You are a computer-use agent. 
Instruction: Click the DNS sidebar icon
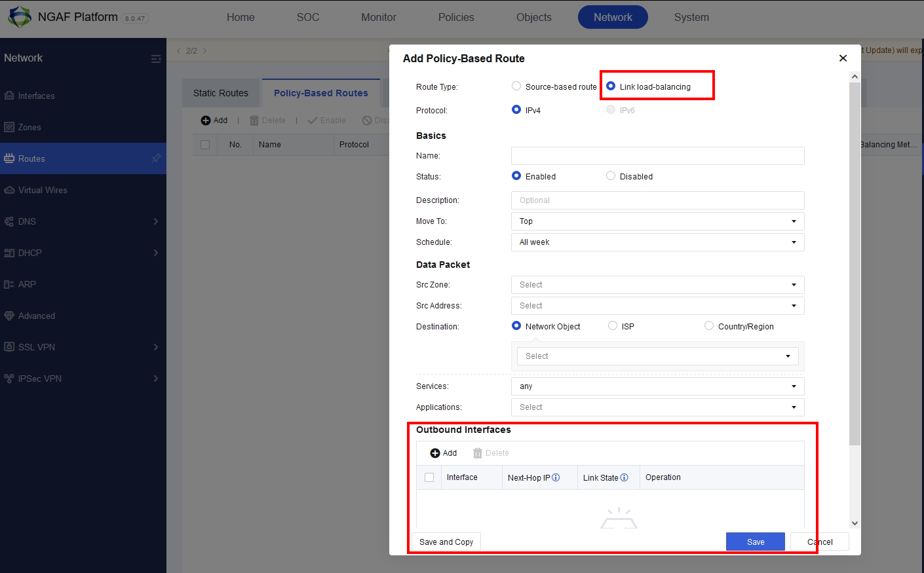tap(9, 221)
